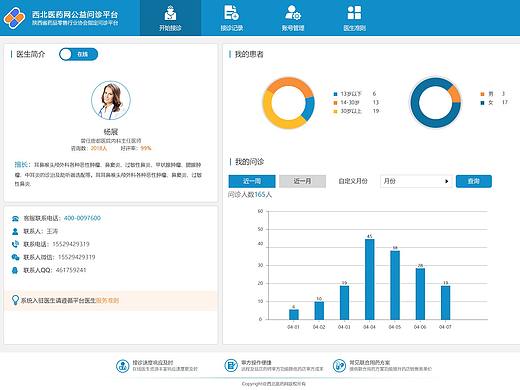Click the arrow on the 月份 dropdown

446,181
